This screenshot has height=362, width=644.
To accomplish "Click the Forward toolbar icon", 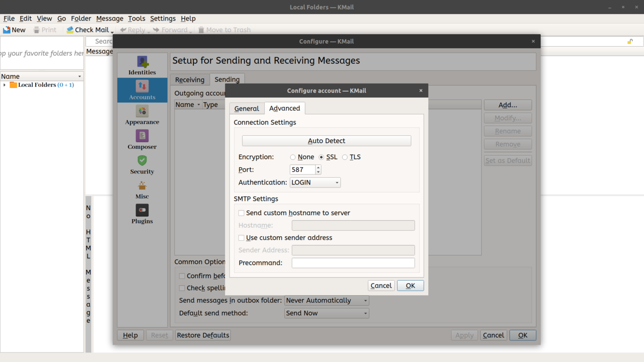I will coord(156,30).
